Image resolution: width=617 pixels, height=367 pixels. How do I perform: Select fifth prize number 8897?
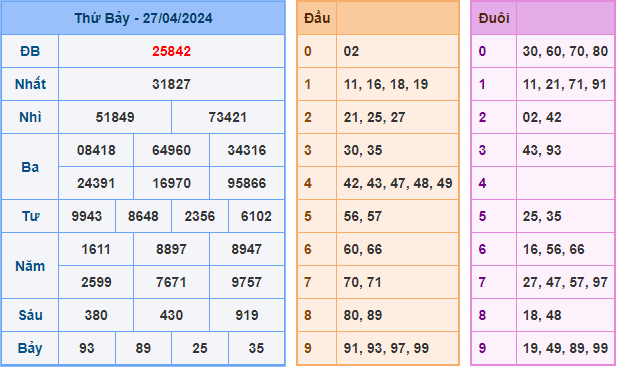point(172,249)
